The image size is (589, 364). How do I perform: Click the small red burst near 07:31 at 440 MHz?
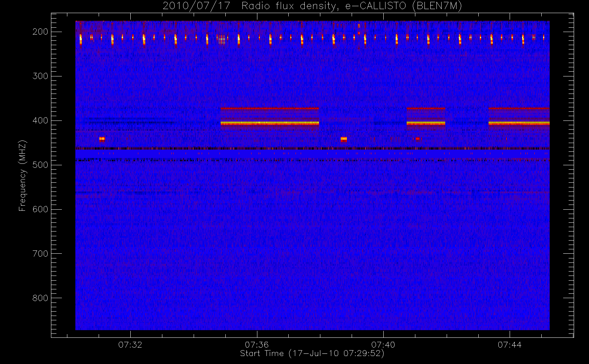point(102,139)
